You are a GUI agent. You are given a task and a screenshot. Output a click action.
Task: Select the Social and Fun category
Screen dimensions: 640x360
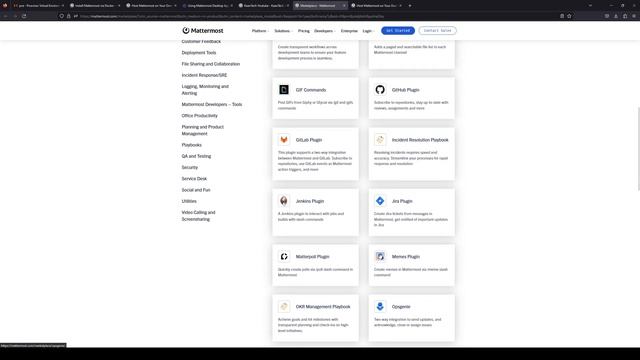[196, 190]
